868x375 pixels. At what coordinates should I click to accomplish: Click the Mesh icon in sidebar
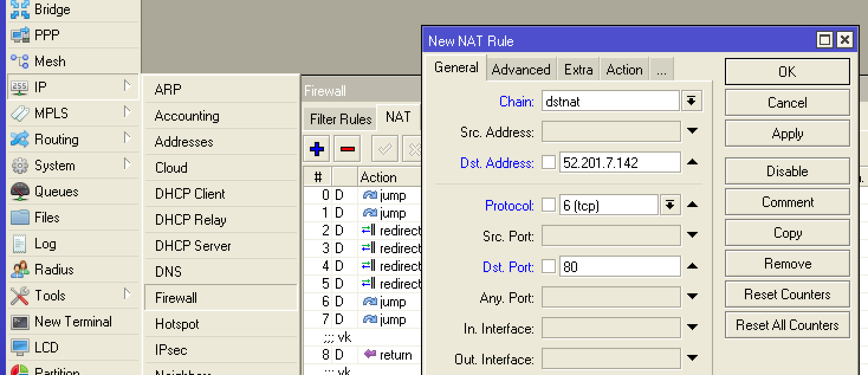click(x=20, y=62)
